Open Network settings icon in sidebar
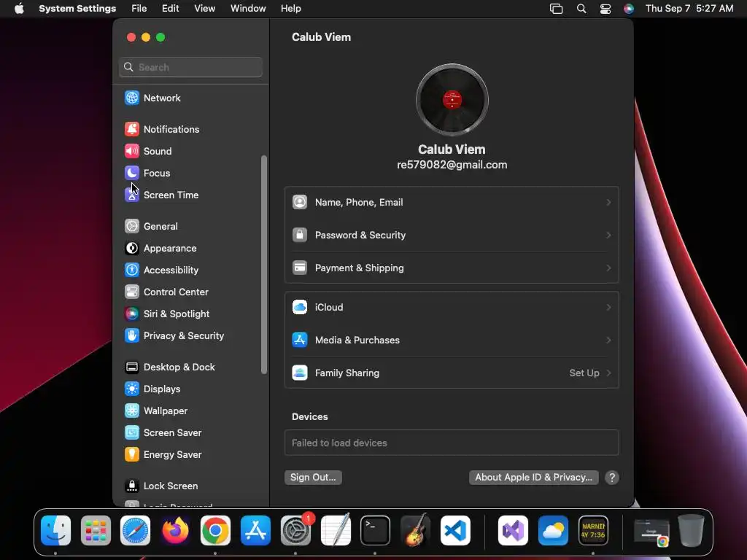This screenshot has width=747, height=560. click(x=132, y=98)
